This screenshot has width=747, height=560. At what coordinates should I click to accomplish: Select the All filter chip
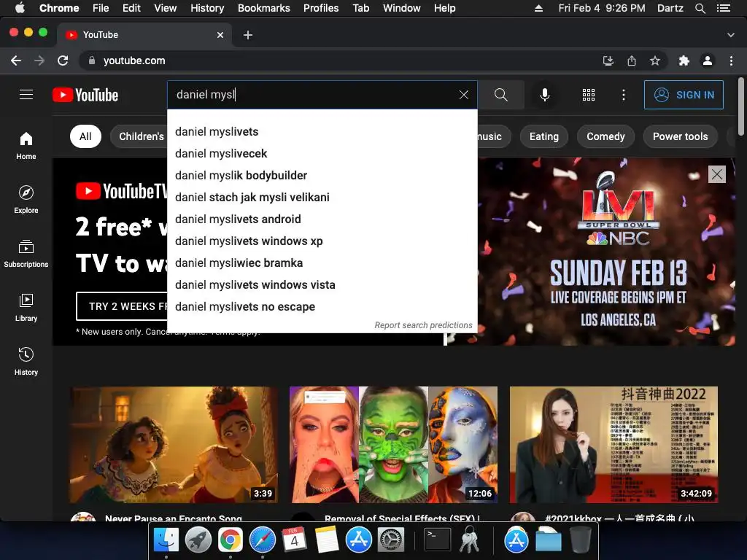[x=85, y=136]
